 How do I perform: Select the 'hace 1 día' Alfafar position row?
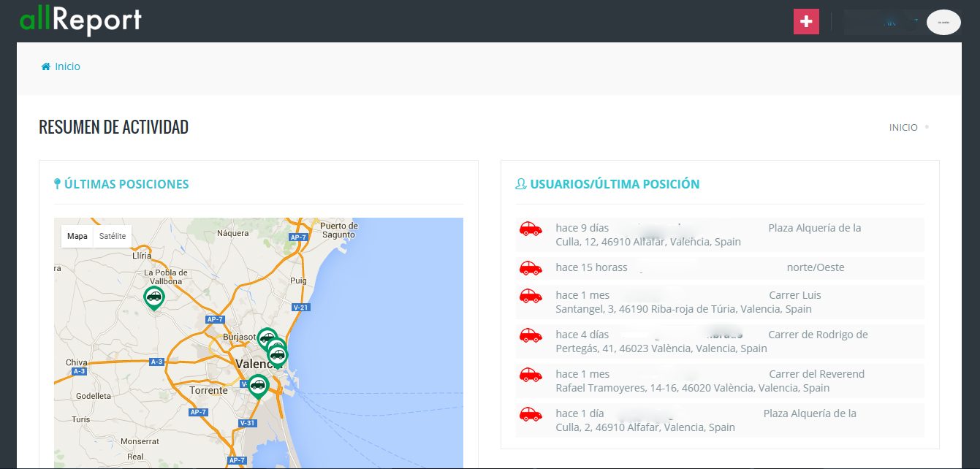719,420
